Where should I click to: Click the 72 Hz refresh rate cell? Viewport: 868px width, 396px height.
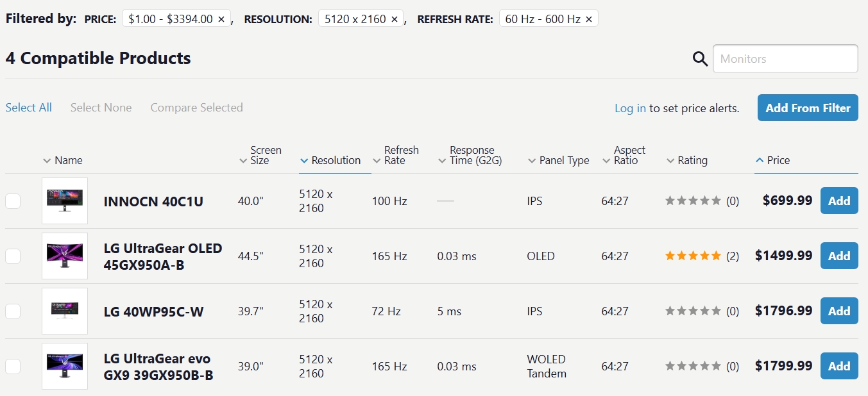point(386,311)
